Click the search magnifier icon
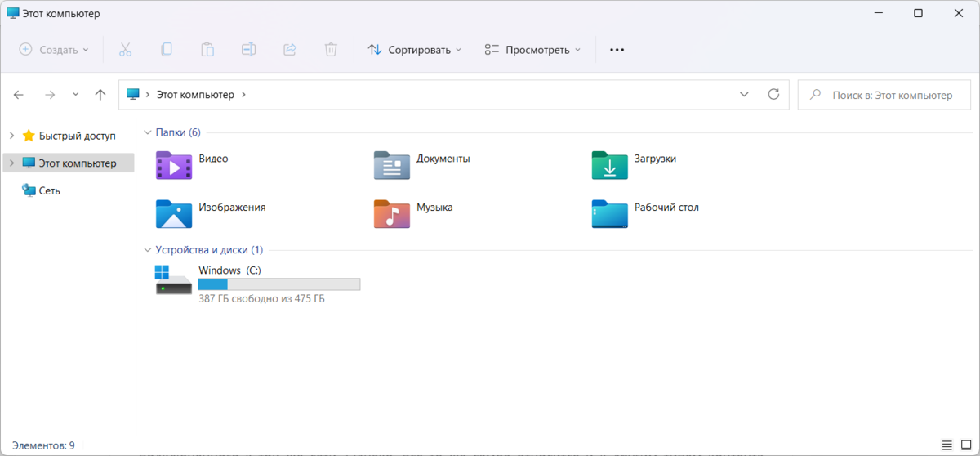This screenshot has height=456, width=980. 814,95
